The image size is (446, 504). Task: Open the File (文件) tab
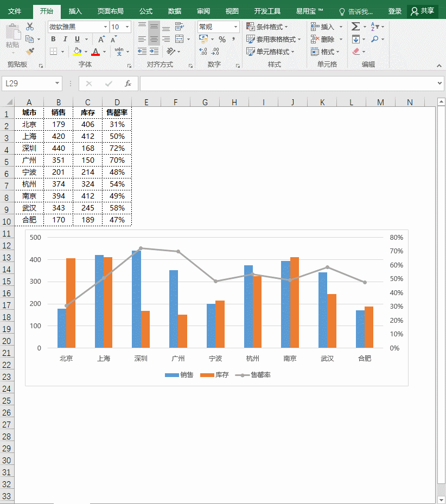click(x=15, y=11)
